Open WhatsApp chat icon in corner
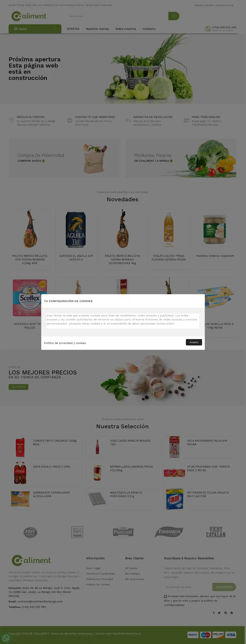Screen dimensions: 246x644 [6, 638]
